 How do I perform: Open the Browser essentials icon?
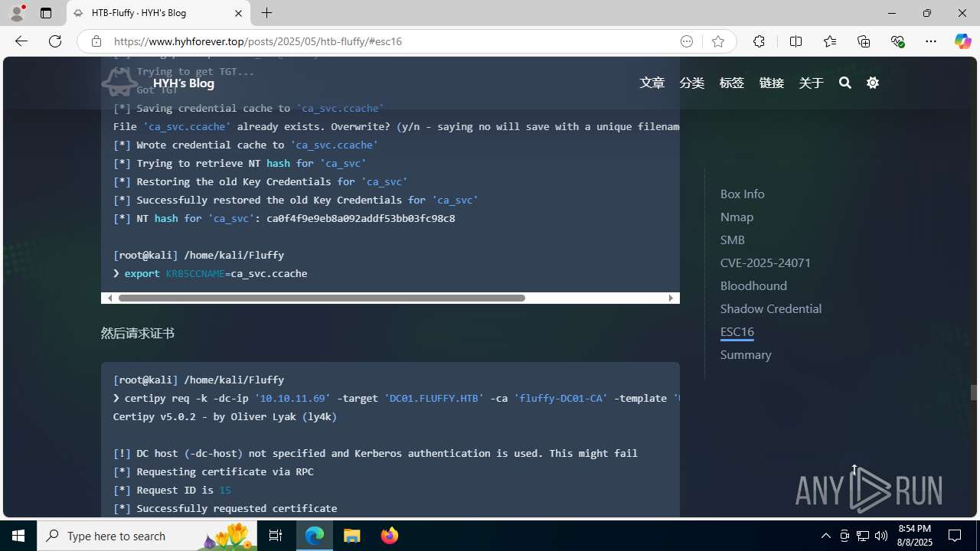[x=897, y=41]
